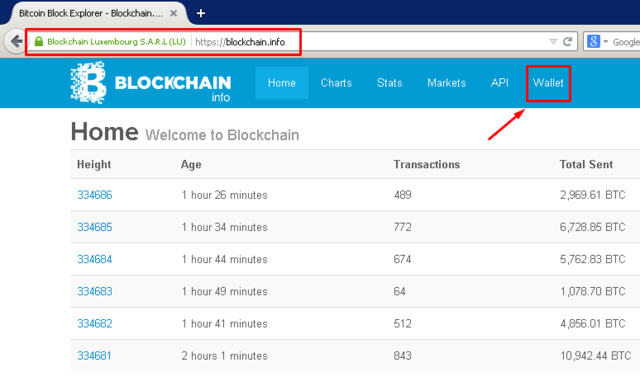Open block 334682 link
This screenshot has height=386, width=640.
tap(95, 324)
